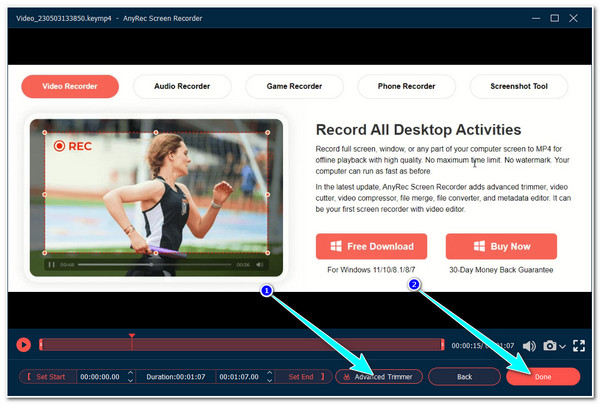Click the Set Start button
This screenshot has width=600, height=404.
click(47, 376)
